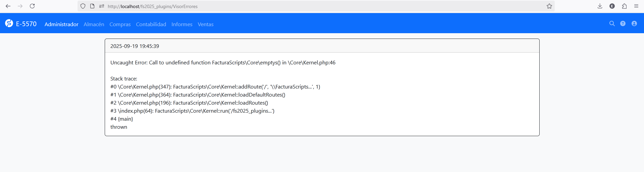644x172 pixels.
Task: Open the Contabilidad menu
Action: pos(151,24)
